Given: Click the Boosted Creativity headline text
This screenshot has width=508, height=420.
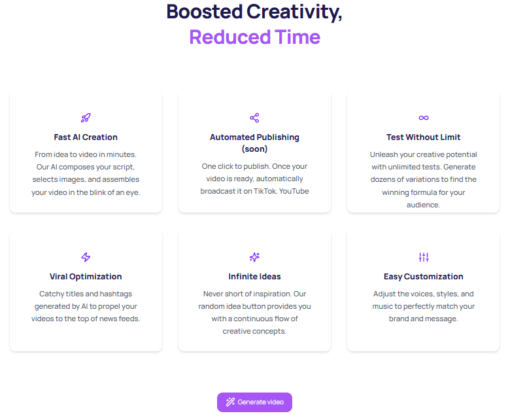Looking at the screenshot, I should 254,12.
